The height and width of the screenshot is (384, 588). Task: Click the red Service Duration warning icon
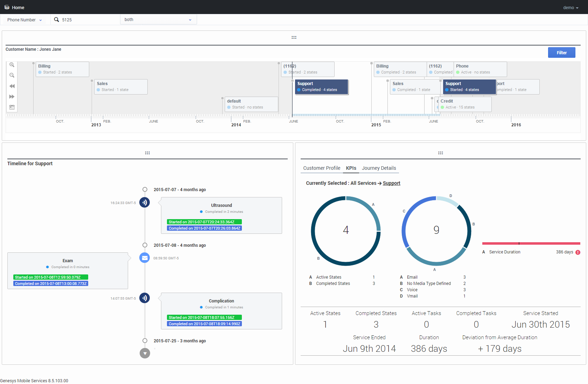pos(578,252)
